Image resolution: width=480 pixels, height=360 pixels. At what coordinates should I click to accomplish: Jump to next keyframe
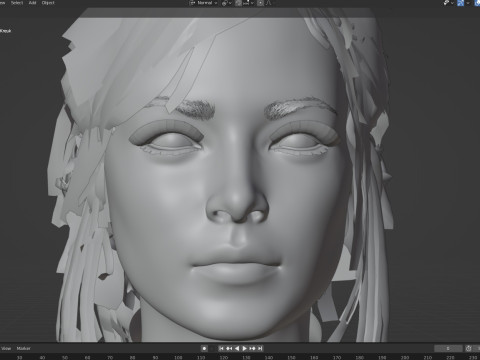pos(252,348)
